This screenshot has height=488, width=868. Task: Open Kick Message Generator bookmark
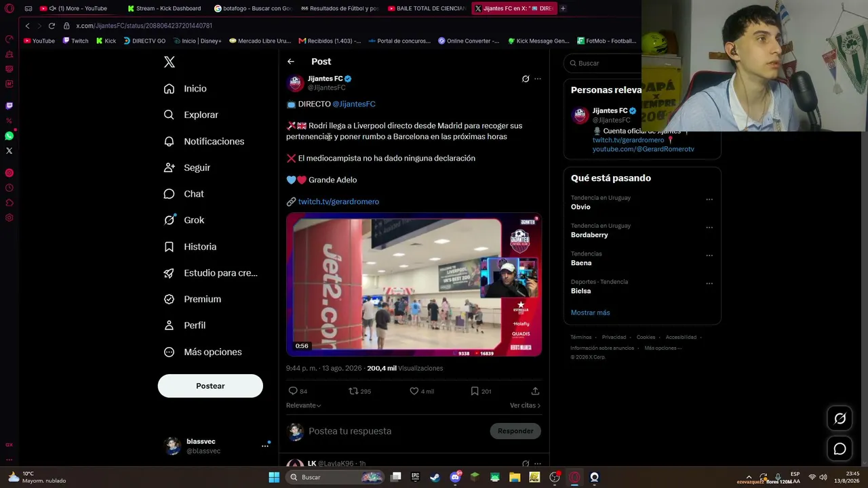(x=538, y=41)
